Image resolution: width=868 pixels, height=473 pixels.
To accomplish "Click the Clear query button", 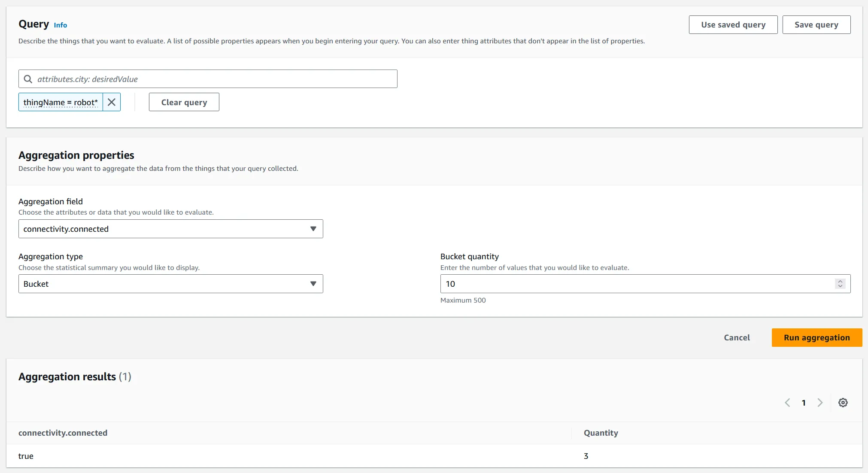I will (184, 102).
